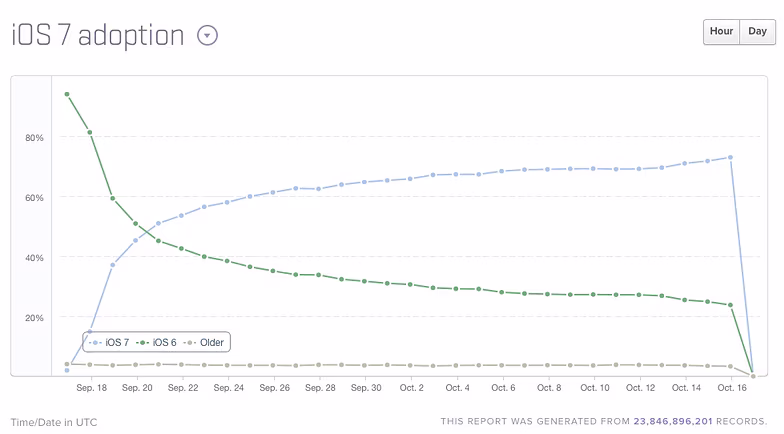
Task: Click the Sep. 30 axis label
Action: tap(366, 388)
